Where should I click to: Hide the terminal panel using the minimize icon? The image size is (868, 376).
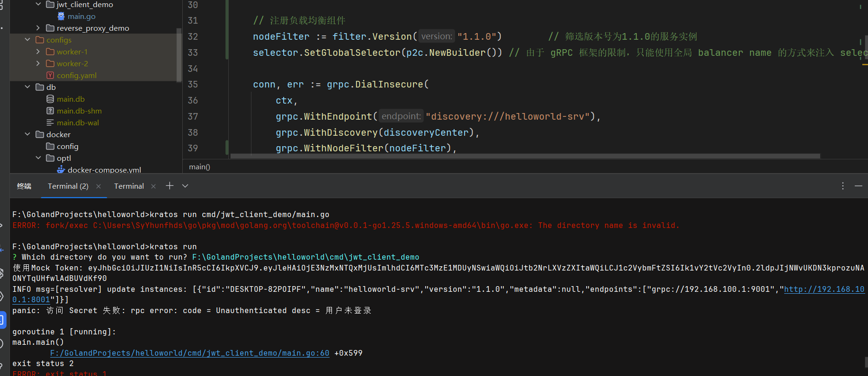858,186
